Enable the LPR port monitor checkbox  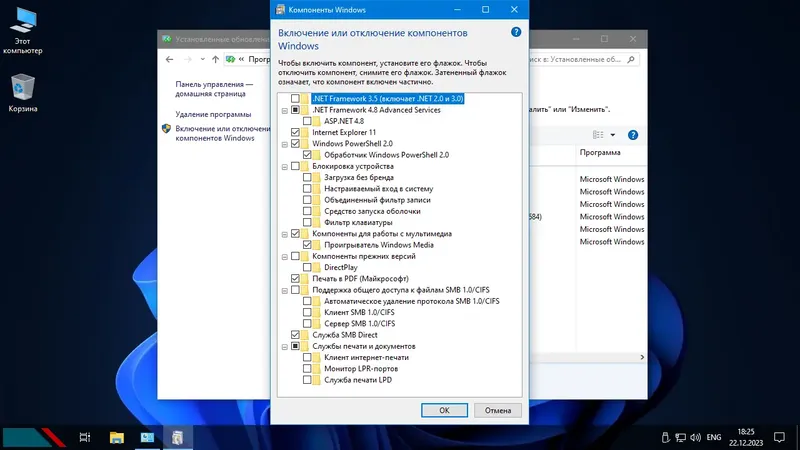[x=307, y=368]
